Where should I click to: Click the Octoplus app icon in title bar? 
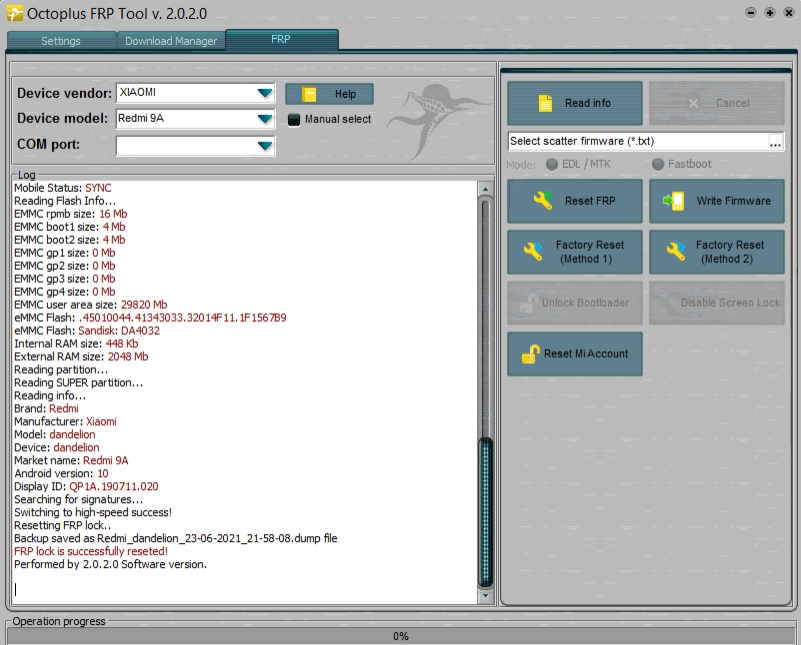pyautogui.click(x=15, y=13)
